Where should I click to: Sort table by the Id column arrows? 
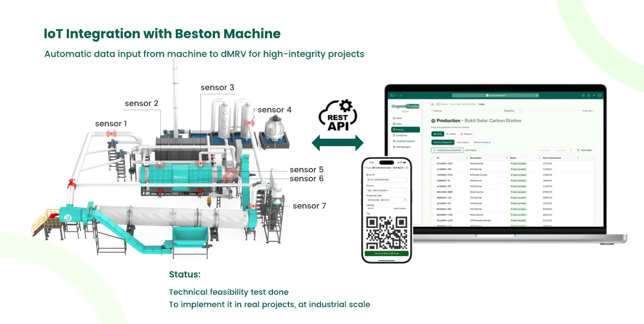[467, 158]
